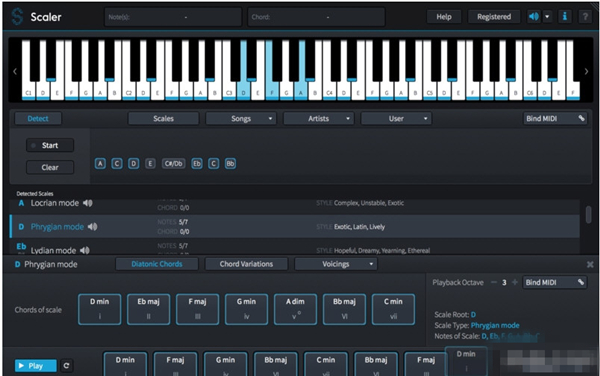
Task: Play the Bb maj chord of scale
Action: (x=344, y=309)
